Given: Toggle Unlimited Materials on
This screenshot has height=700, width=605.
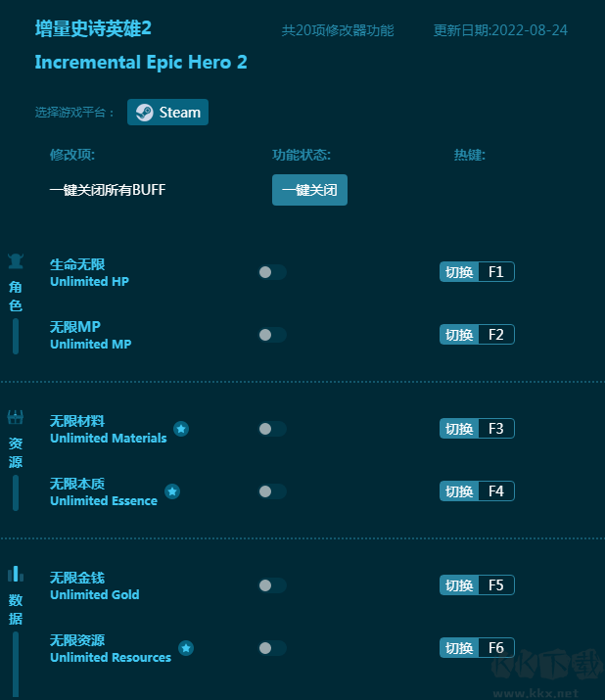Looking at the screenshot, I should [x=271, y=429].
